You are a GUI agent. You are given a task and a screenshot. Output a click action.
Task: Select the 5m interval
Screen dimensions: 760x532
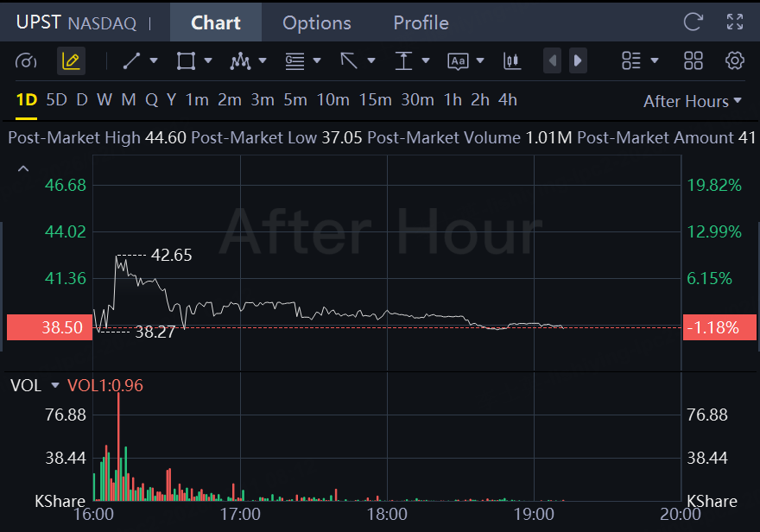295,100
